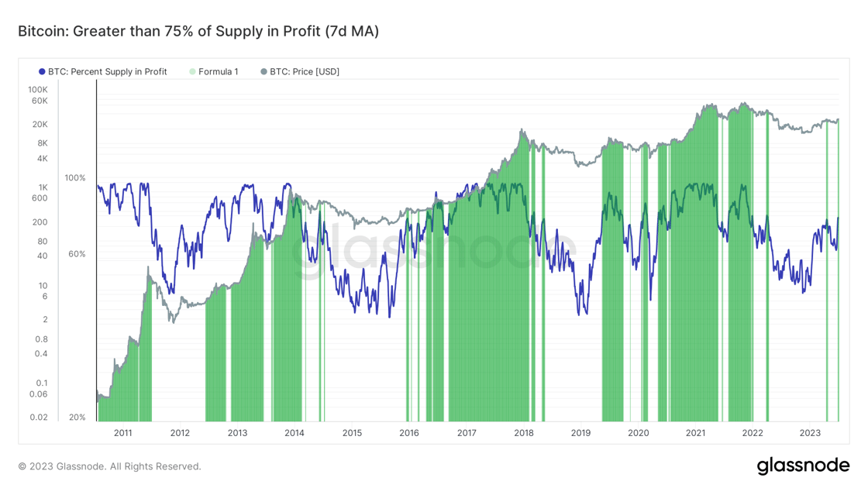Screen dimensions: 868x488
Task: Click the 100% profit axis label
Action: 75,178
